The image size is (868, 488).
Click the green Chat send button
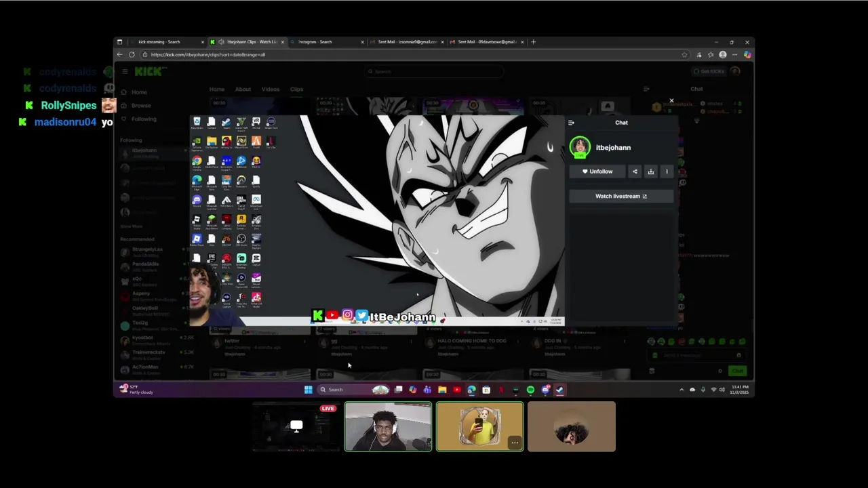click(737, 371)
